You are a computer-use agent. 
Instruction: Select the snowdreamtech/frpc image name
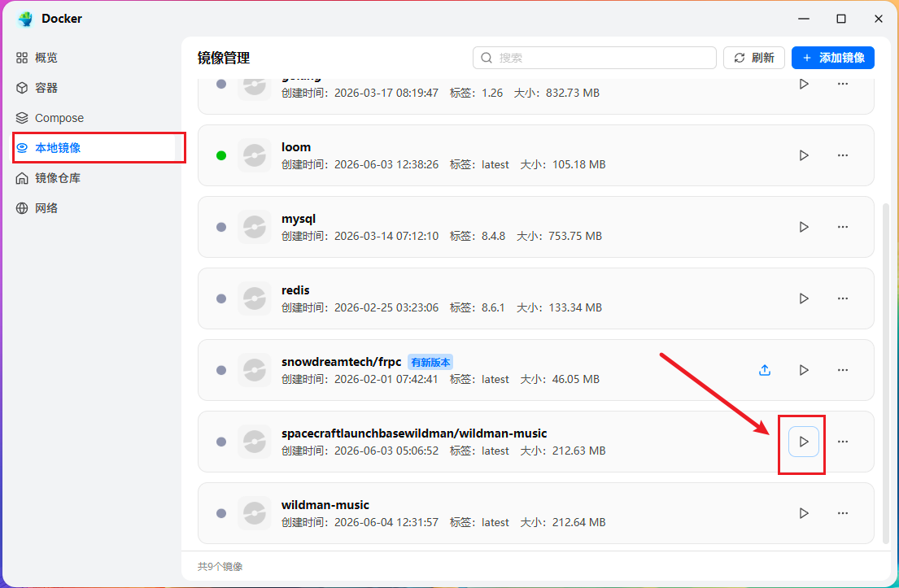point(341,362)
